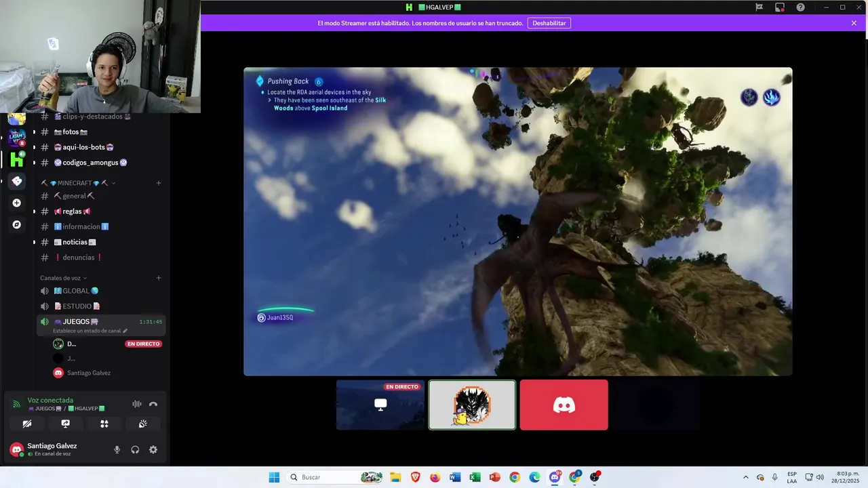This screenshot has width=868, height=488.
Task: Select the dark participant tile
Action: 656,405
